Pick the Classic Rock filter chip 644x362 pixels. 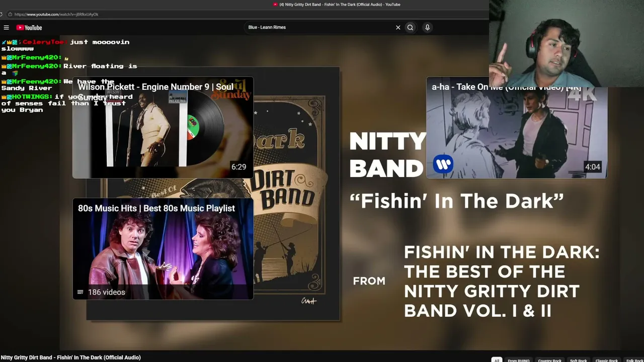click(606, 360)
